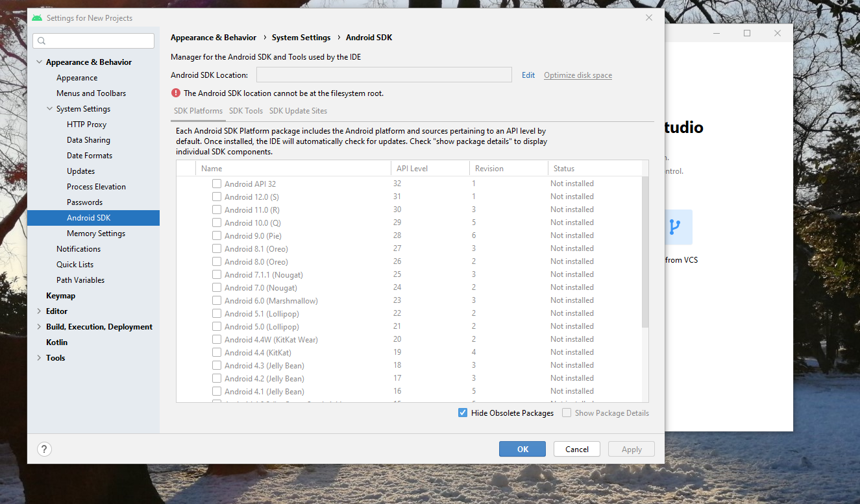Screen dimensions: 860x504
Task: Check the Android 8.1 (Oreo) checkbox
Action: click(x=217, y=248)
